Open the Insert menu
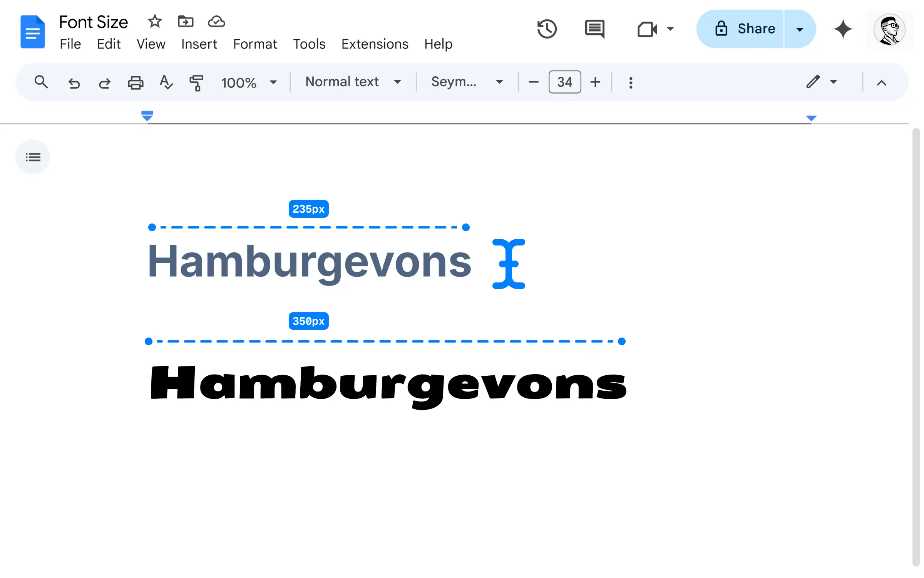Screen dimensions: 924x578 pyautogui.click(x=199, y=44)
